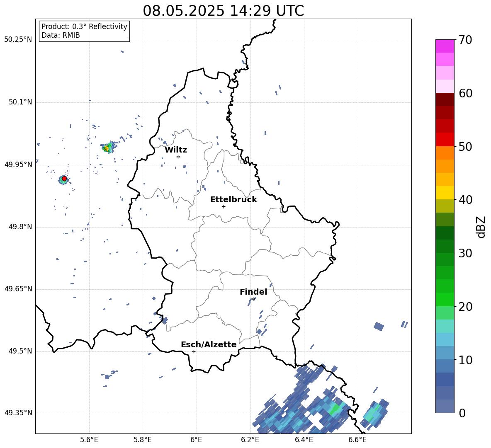
Task: Click the colorbar tick label 70
Action: point(465,40)
